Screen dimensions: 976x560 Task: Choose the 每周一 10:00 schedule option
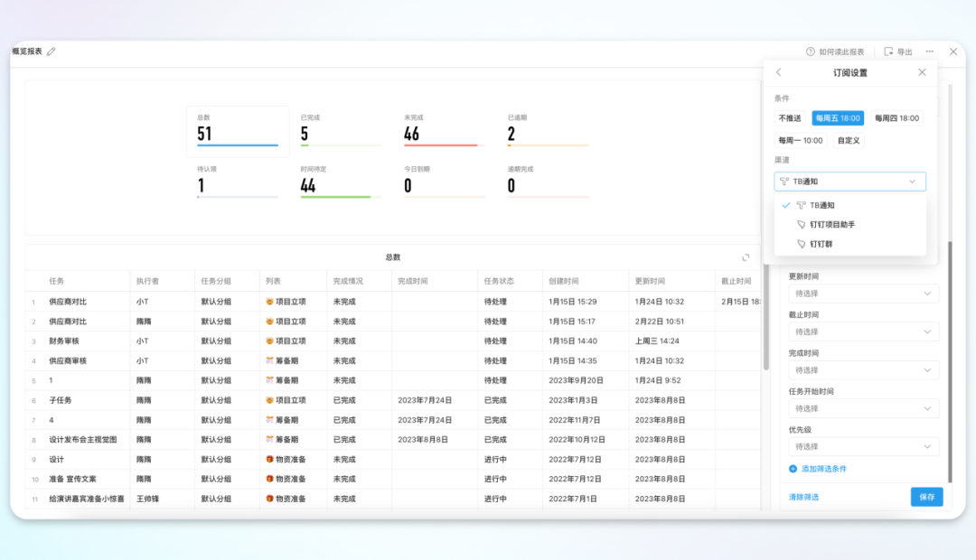[x=801, y=140]
